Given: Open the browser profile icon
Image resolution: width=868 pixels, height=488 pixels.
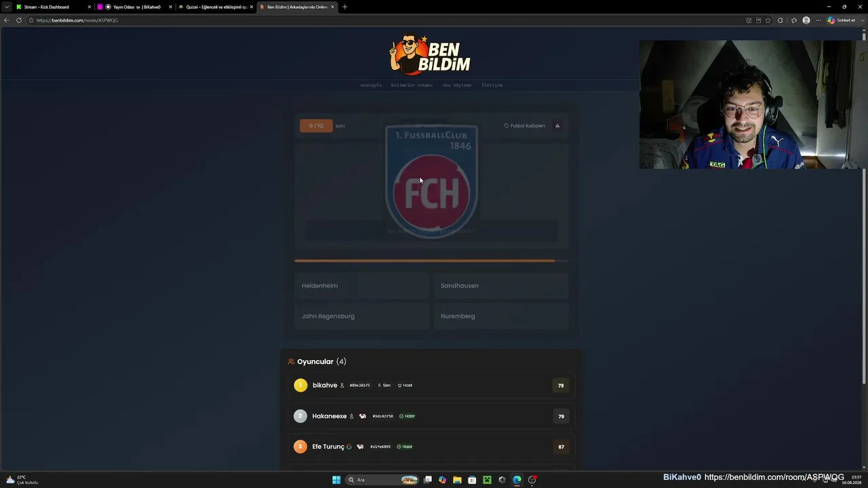Looking at the screenshot, I should tap(806, 20).
